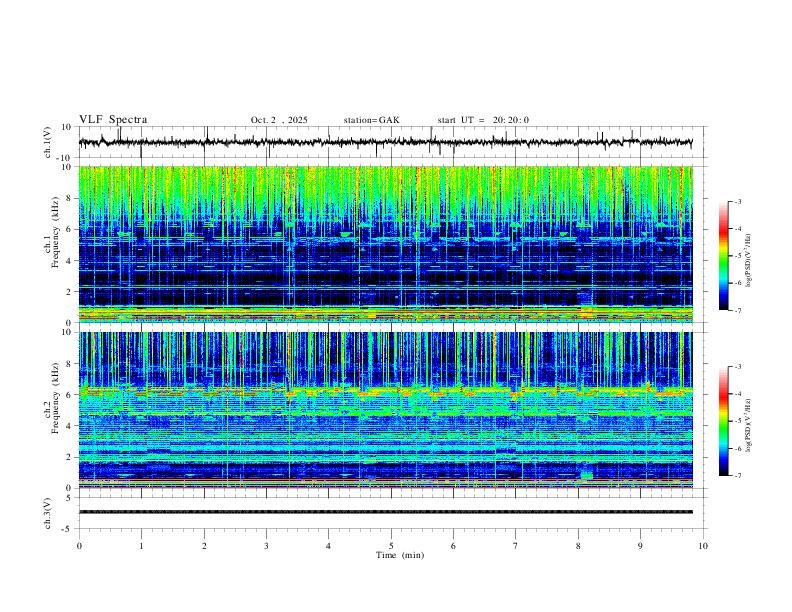
Task: Click the time axis tick label '0'
Action: (x=79, y=546)
